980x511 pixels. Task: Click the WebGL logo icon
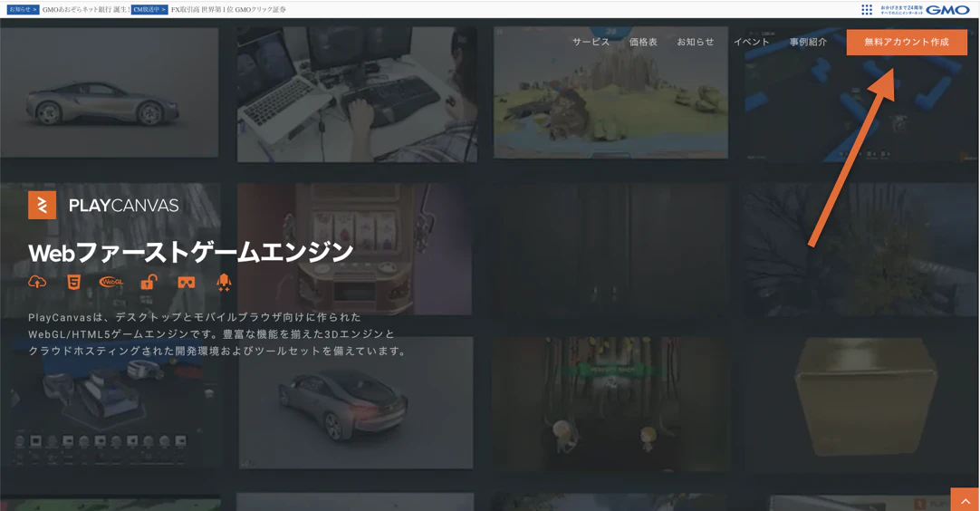111,282
